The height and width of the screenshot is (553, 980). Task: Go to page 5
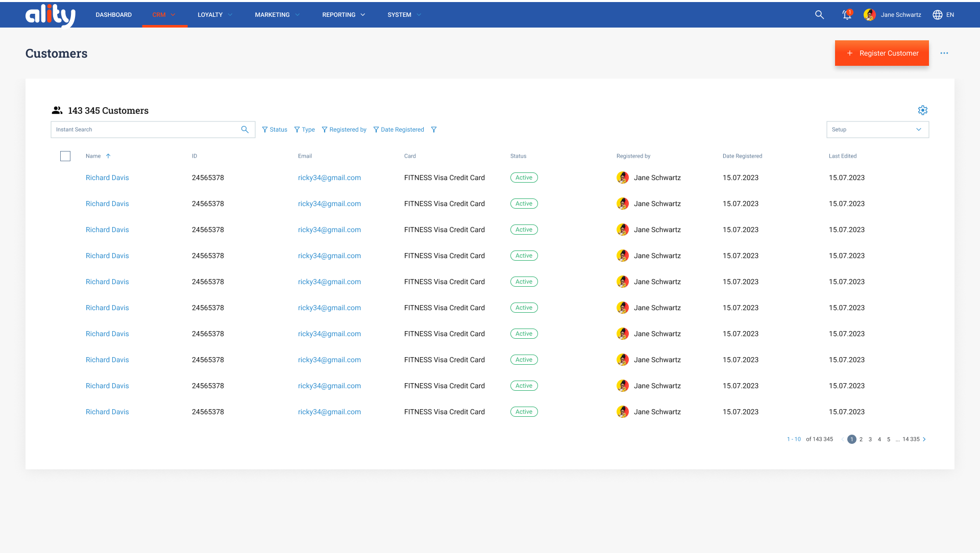(888, 439)
